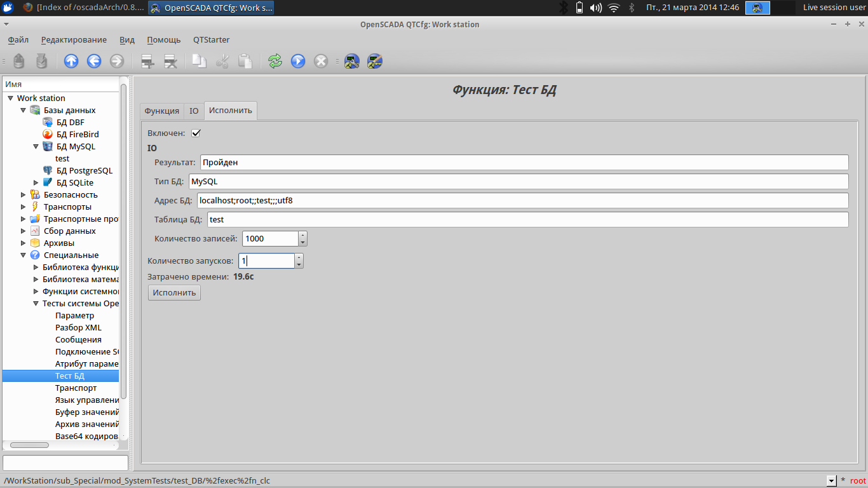Increase the Количество записей value by one
Image resolution: width=868 pixels, height=488 pixels.
pyautogui.click(x=302, y=235)
